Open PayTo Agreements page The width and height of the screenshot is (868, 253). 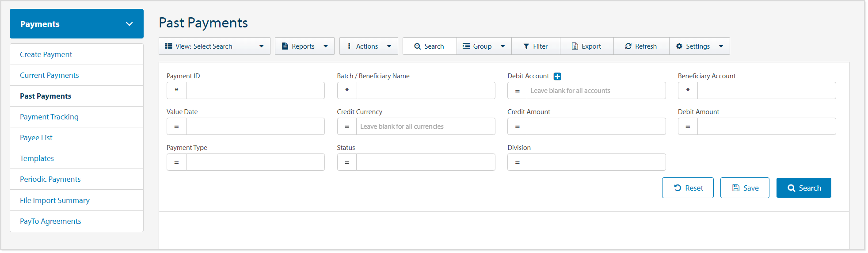tap(50, 221)
